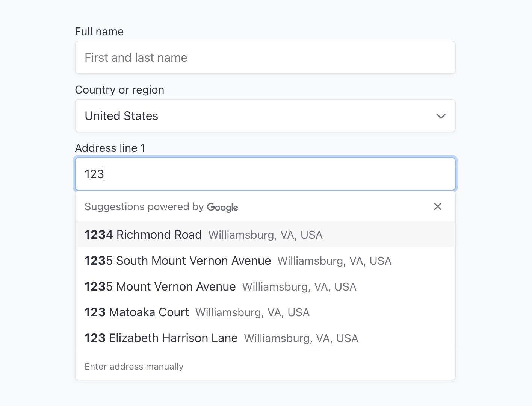
Task: Click the Address line 1 label
Action: pyautogui.click(x=110, y=148)
